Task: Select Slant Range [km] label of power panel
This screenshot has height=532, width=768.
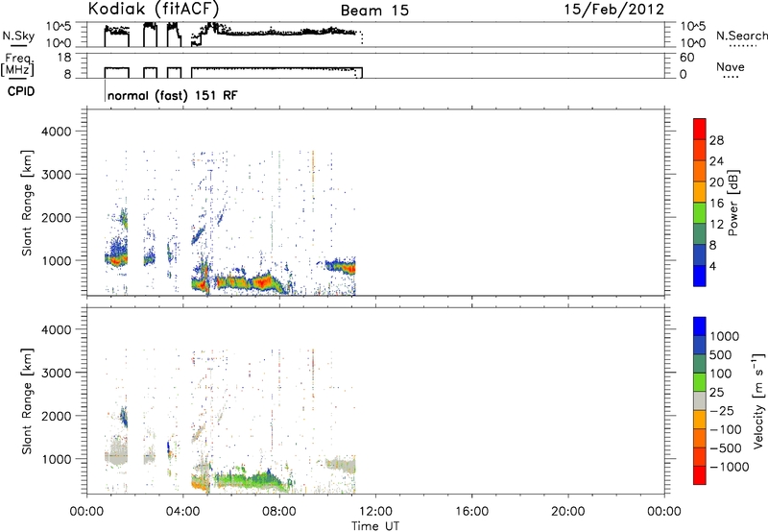Action: pyautogui.click(x=27, y=203)
